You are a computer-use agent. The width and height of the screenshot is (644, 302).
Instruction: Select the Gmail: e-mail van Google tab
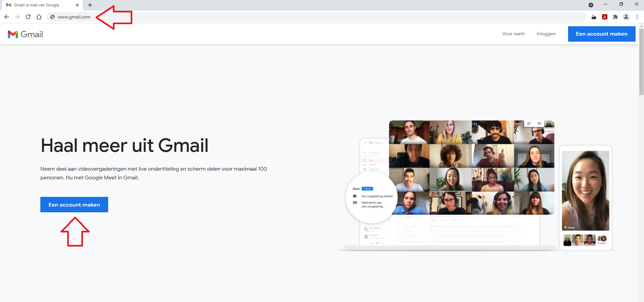37,5
